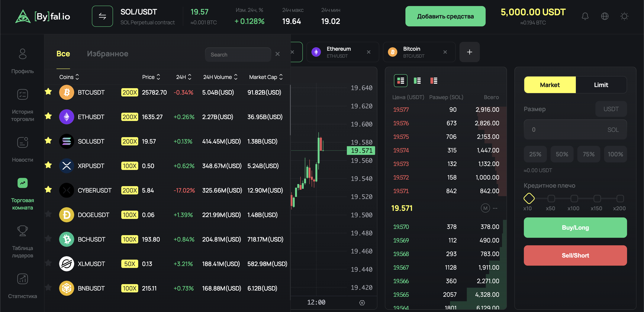This screenshot has height=312, width=644.
Task: Show only sell orders view
Action: click(x=433, y=81)
